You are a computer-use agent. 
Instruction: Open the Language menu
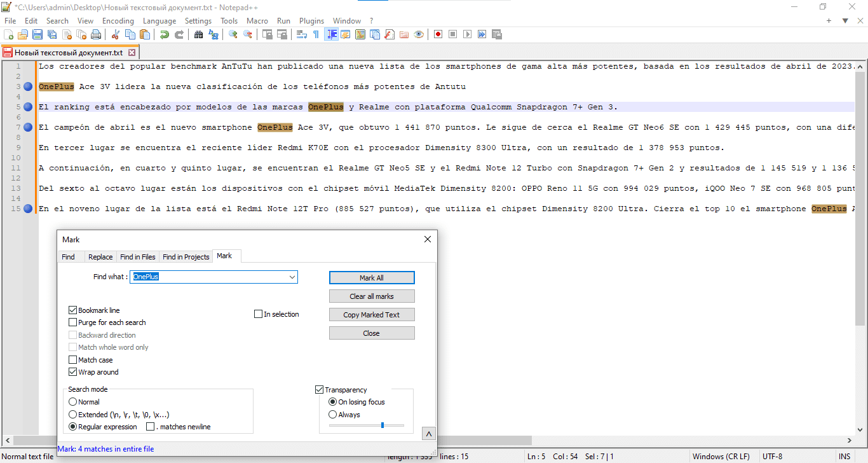coord(159,21)
